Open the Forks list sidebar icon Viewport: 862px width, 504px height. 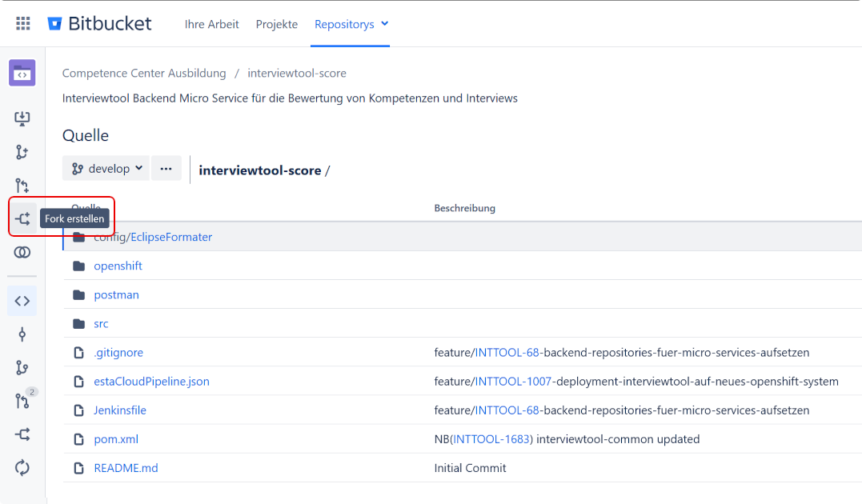coord(22,434)
